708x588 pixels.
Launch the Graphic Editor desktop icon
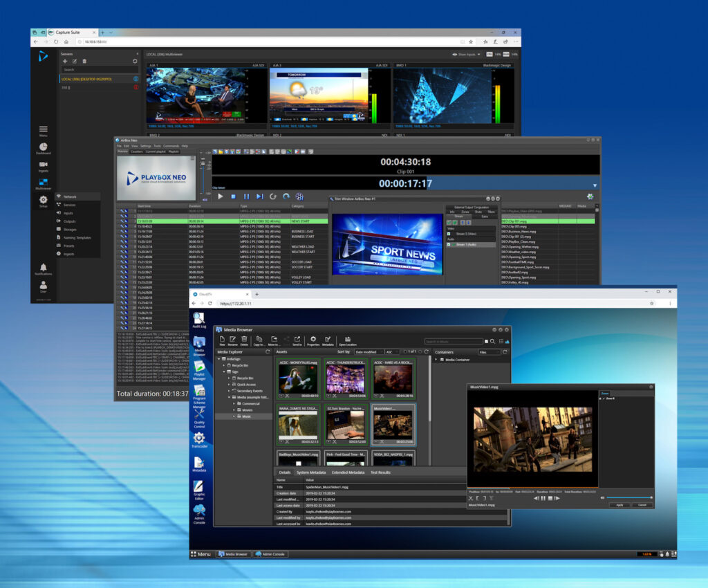point(199,490)
